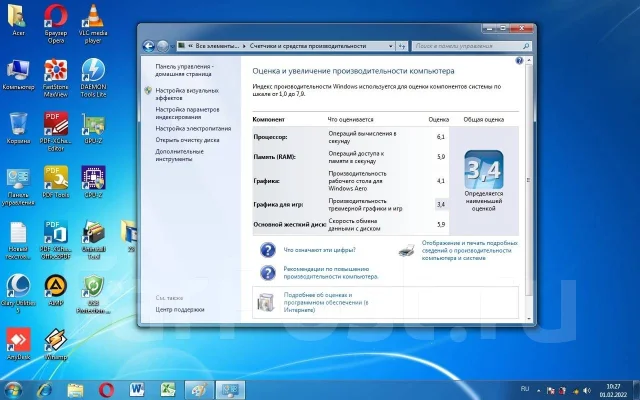The height and width of the screenshot is (400, 640).
Task: Open Microsoft Excel from taskbar
Action: coord(167,390)
